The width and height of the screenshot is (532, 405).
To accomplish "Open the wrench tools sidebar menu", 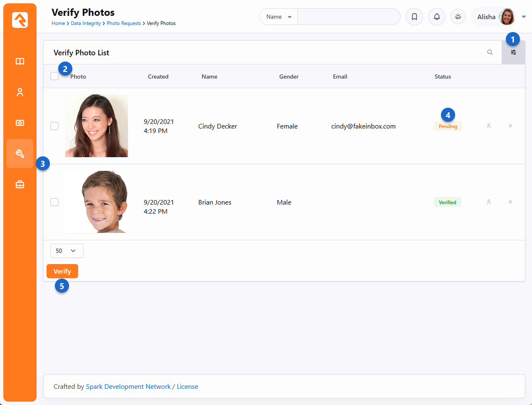I will click(20, 153).
